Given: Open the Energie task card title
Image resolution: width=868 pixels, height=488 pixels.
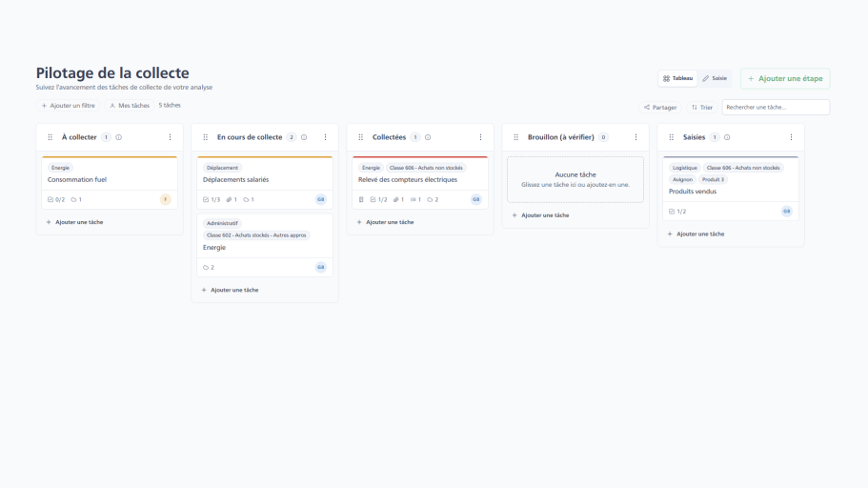Looking at the screenshot, I should 214,248.
